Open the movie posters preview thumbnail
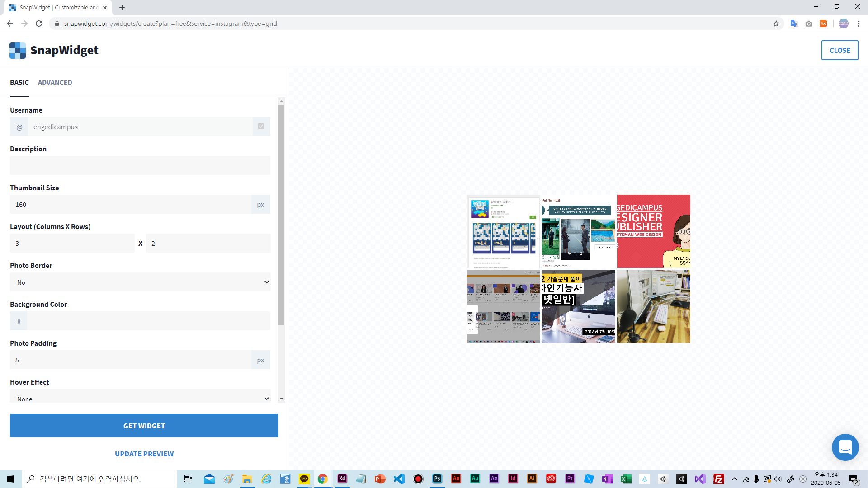This screenshot has height=488, width=868. click(578, 231)
